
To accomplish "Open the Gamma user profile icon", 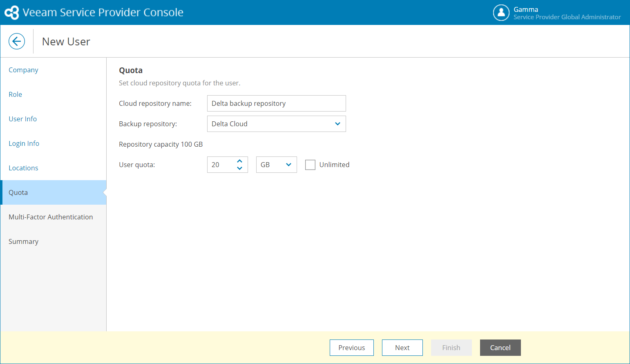I will pos(501,13).
